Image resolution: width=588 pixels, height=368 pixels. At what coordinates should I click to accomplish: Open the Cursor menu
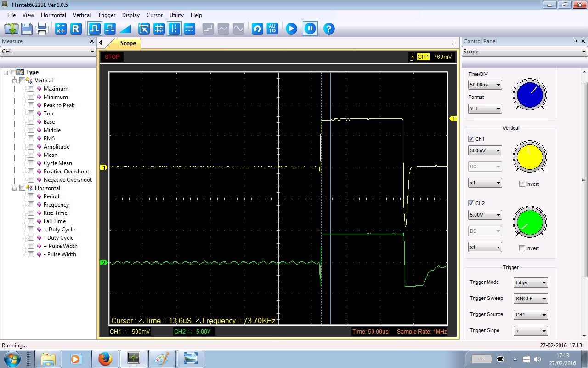154,15
